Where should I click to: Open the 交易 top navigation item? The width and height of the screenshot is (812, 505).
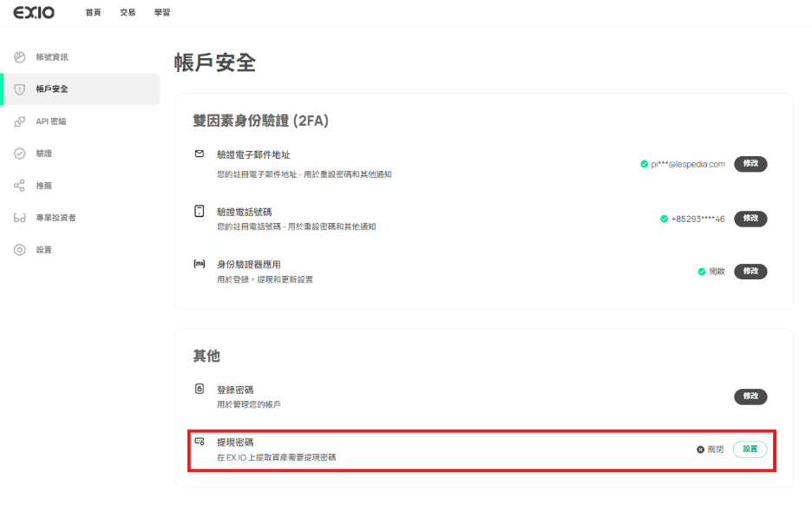(x=128, y=12)
